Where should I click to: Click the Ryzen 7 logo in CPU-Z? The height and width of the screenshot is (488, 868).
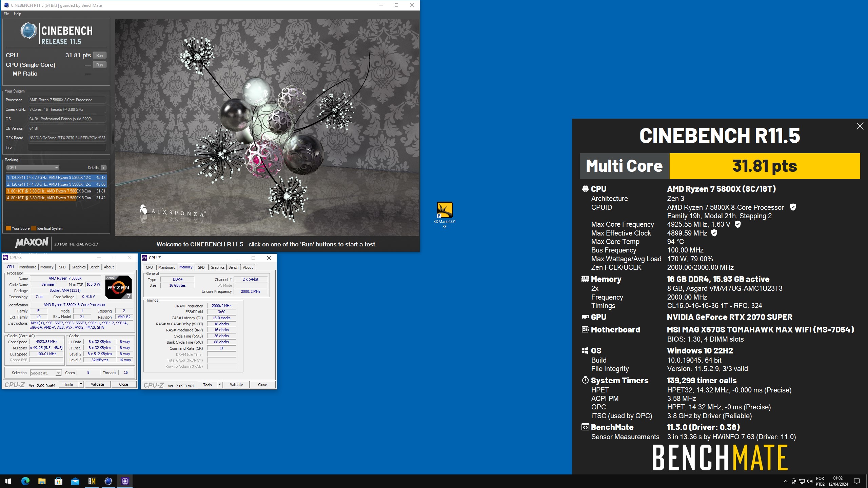click(118, 287)
